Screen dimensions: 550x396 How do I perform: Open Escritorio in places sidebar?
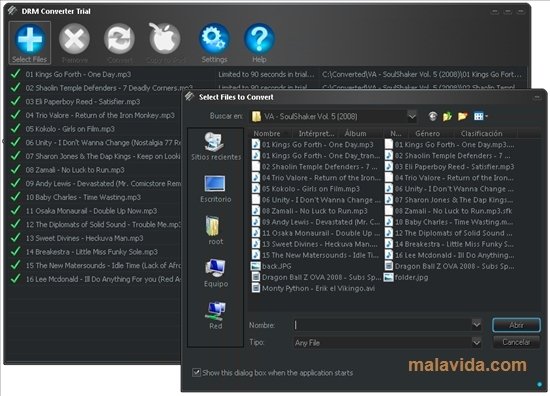(x=215, y=189)
